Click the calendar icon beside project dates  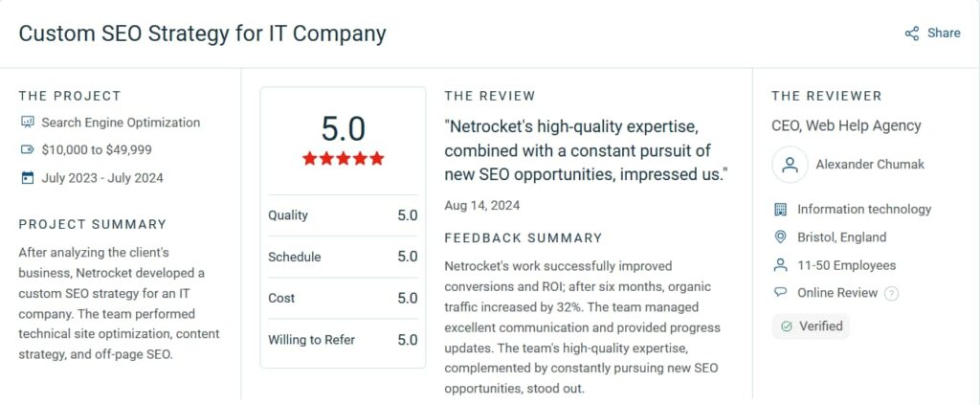coord(27,178)
